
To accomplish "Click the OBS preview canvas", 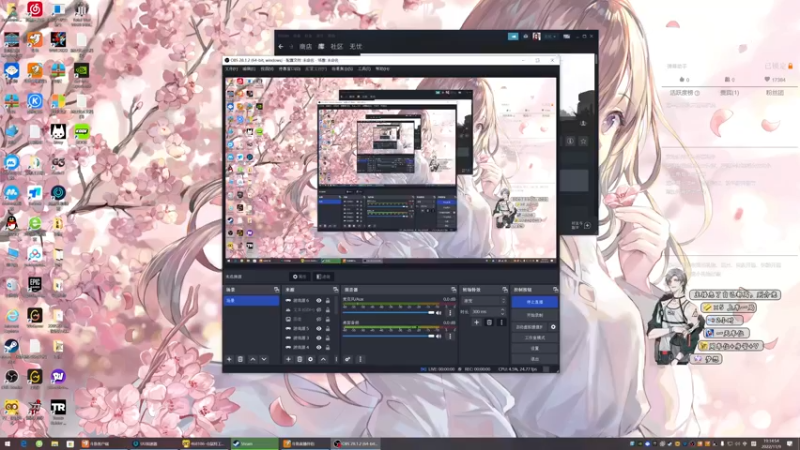I will click(391, 168).
